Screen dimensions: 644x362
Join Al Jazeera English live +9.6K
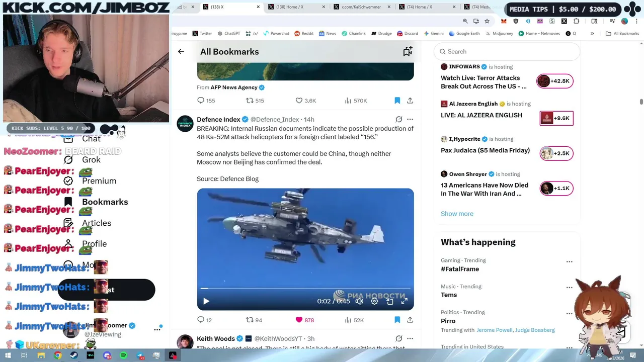pyautogui.click(x=556, y=118)
